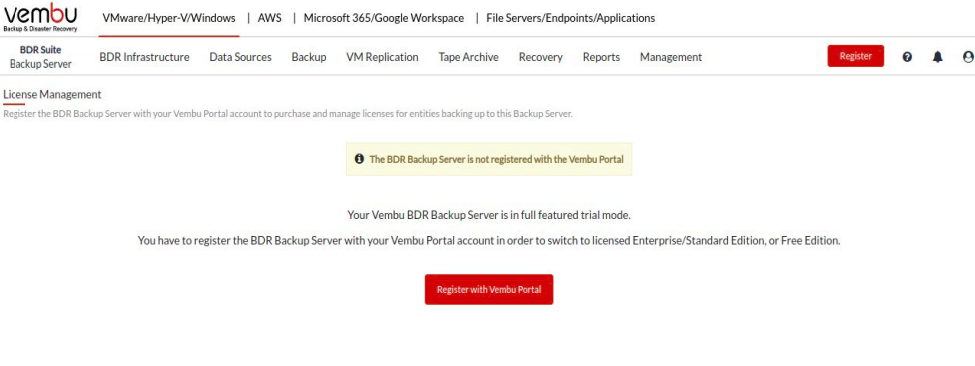The width and height of the screenshot is (975, 366).
Task: Click info icon in the not-registered notice
Action: click(359, 158)
